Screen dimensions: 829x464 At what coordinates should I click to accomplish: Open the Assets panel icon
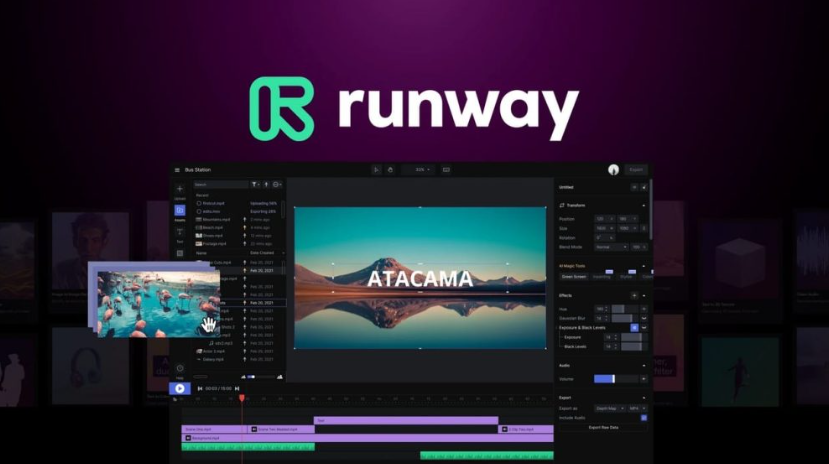(180, 211)
